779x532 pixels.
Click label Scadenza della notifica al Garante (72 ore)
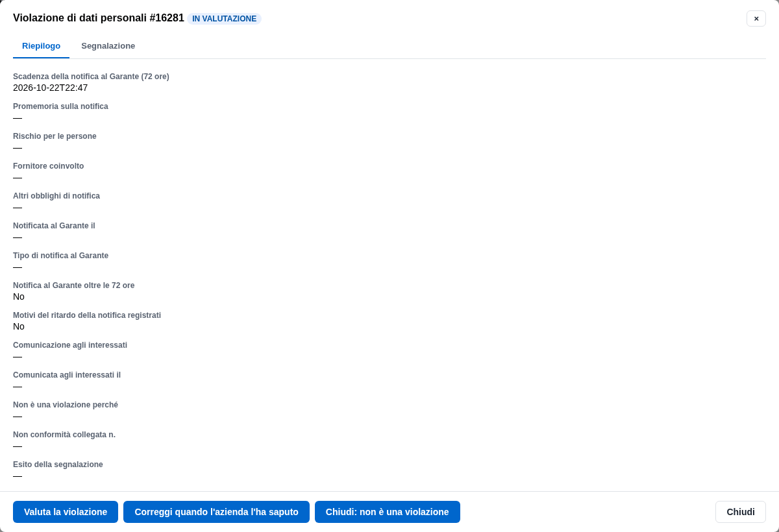[91, 77]
